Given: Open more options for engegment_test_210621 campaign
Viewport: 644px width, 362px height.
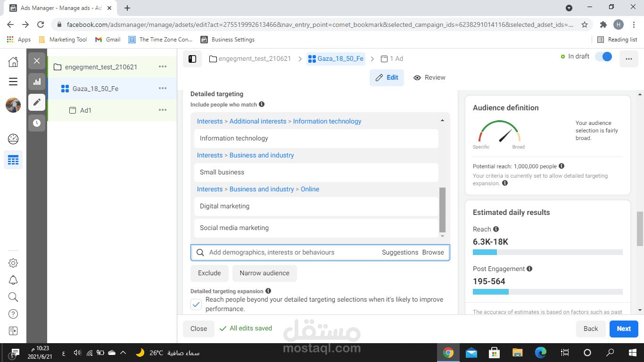Looking at the screenshot, I should (163, 66).
